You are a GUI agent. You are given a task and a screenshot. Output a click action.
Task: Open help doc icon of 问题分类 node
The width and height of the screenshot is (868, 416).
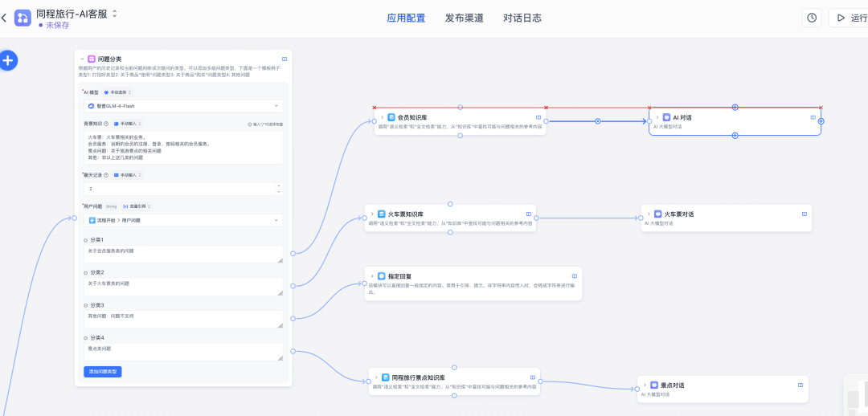[x=285, y=59]
